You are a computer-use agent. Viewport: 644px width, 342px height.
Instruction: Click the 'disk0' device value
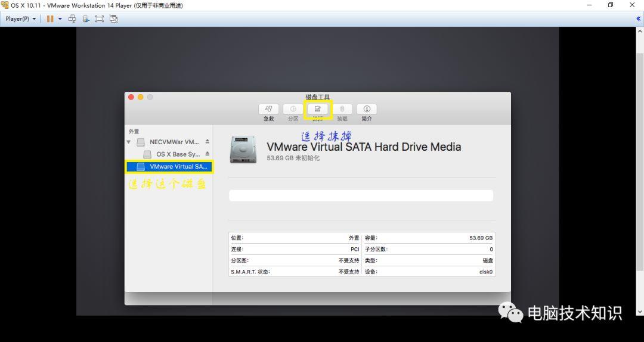coord(486,272)
